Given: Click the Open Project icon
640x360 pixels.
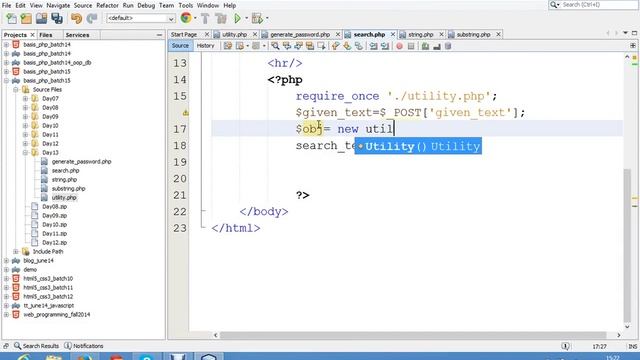Looking at the screenshot, I should [x=41, y=18].
